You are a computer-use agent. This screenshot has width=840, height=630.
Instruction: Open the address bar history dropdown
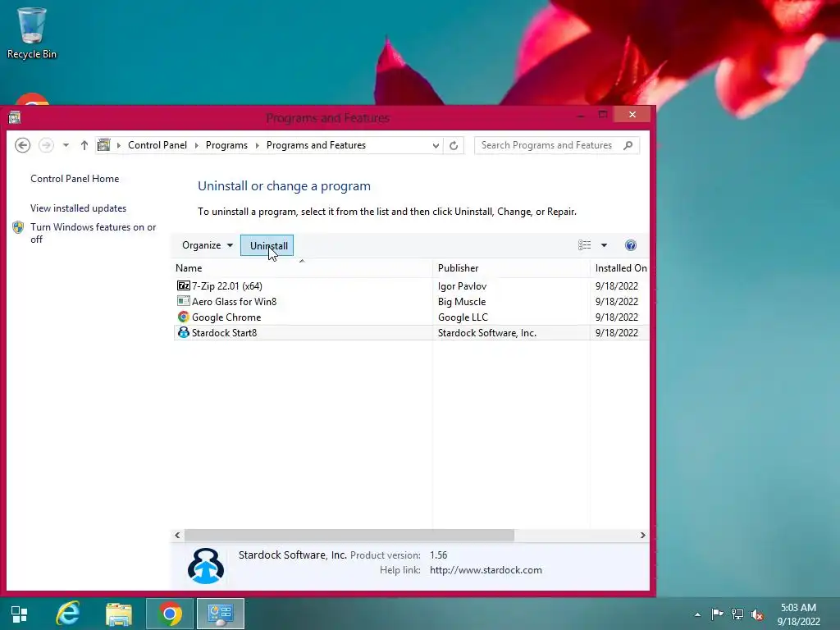[x=436, y=145]
